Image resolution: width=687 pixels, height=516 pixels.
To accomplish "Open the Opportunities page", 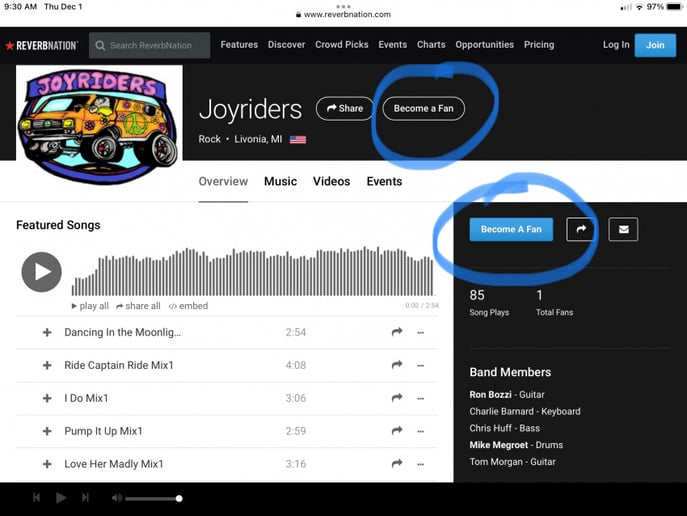I will point(485,45).
